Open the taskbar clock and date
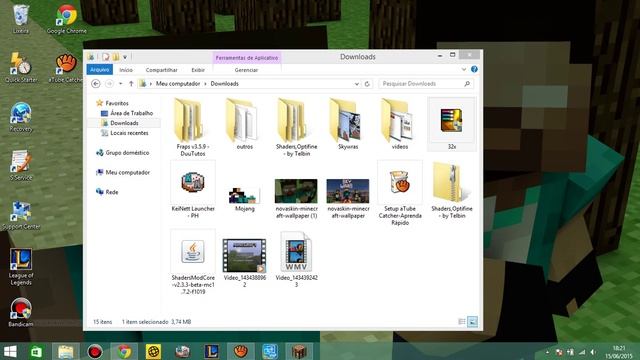The image size is (640, 360). 618,352
